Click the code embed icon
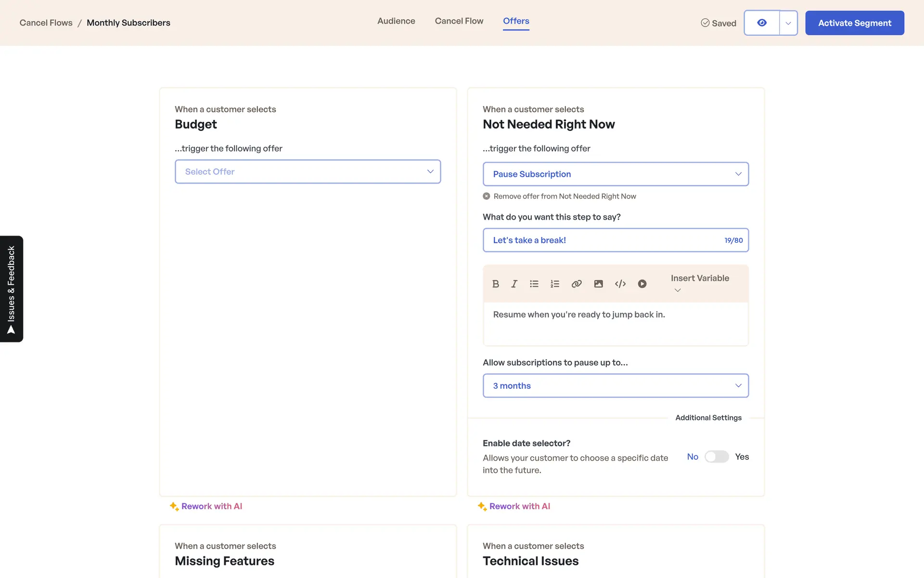Image resolution: width=924 pixels, height=578 pixels. click(x=620, y=284)
